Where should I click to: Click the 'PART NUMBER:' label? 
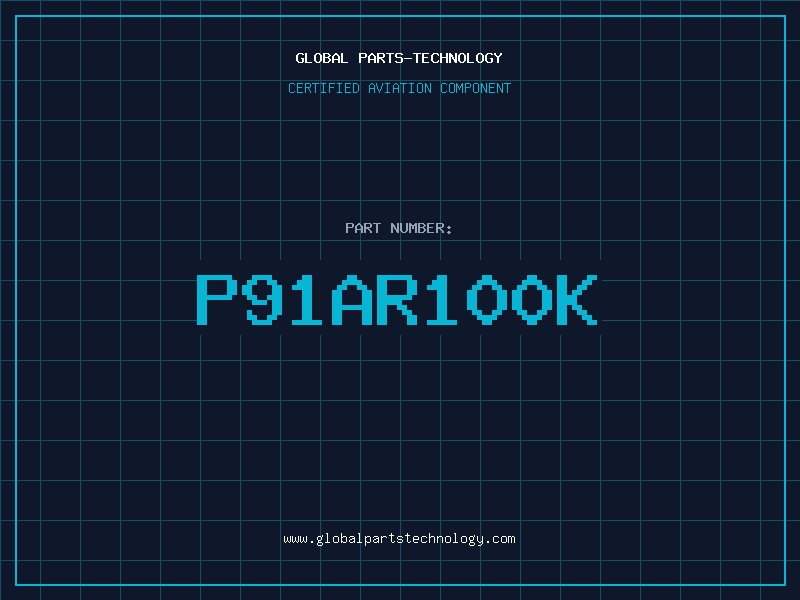point(399,228)
